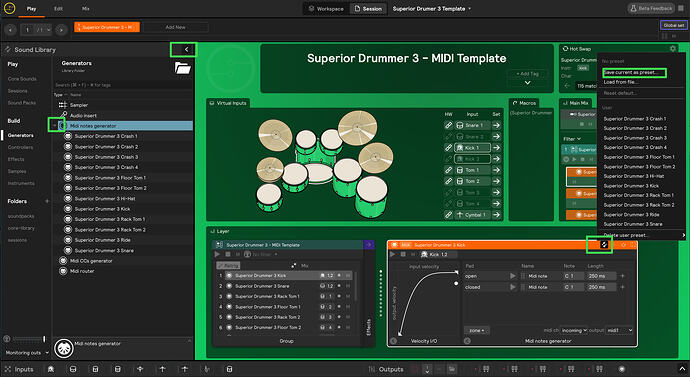Viewport: 690px width, 377px height.
Task: Click the Snare 1 set arrow
Action: (x=496, y=125)
